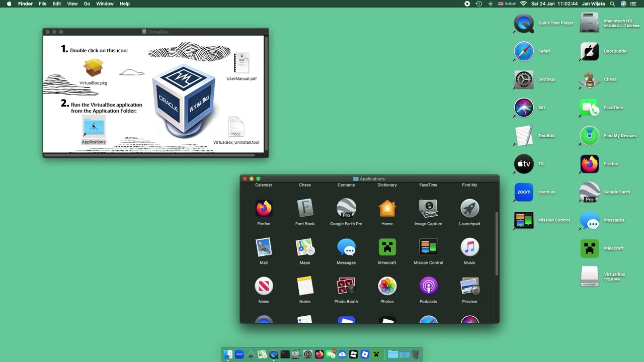
Task: Select the VirtualBox mounted disk icon
Action: pos(590,277)
